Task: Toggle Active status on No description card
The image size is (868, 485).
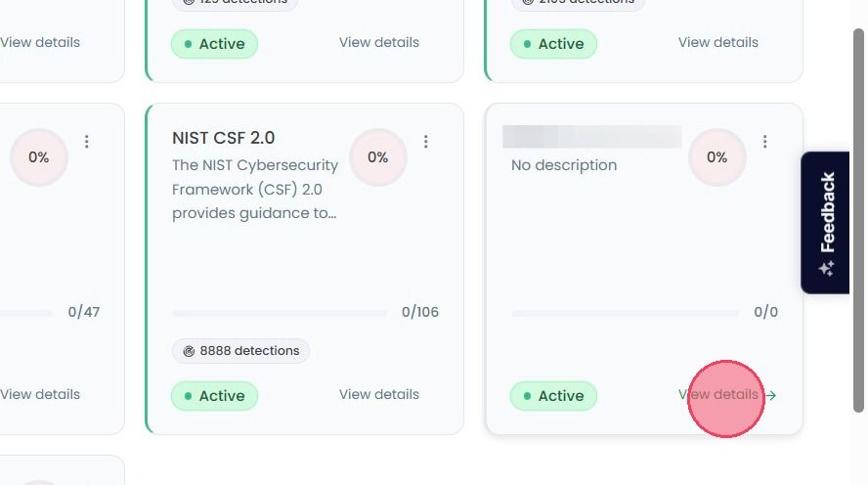Action: 553,396
